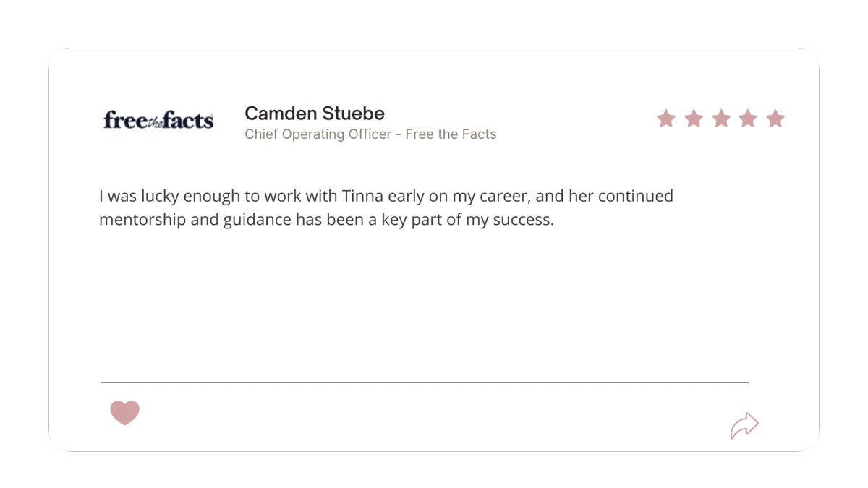Click the name Camden Stuebe
Screen dimensions: 868x488
pyautogui.click(x=315, y=114)
